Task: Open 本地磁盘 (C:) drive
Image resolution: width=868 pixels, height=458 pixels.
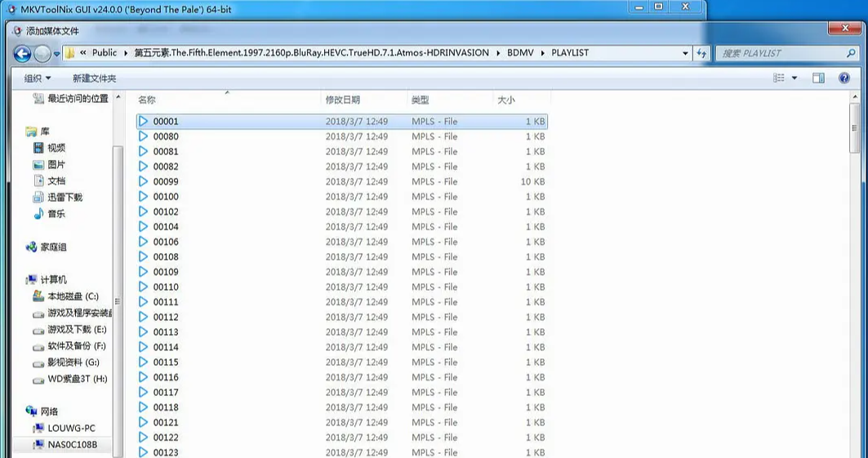Action: pos(66,296)
